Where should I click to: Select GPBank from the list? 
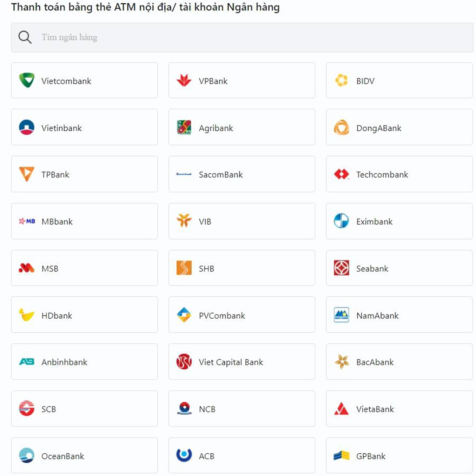coord(399,455)
